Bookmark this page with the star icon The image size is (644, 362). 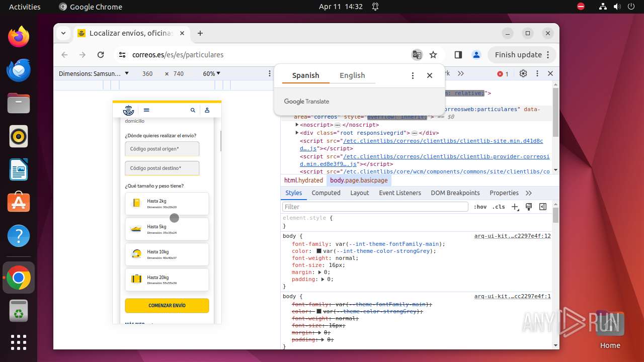point(433,55)
